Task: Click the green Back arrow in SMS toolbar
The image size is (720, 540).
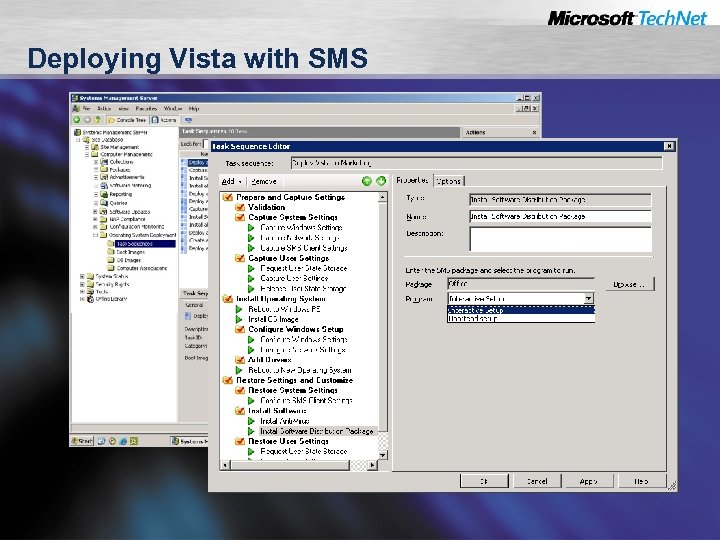Action: coord(77,120)
